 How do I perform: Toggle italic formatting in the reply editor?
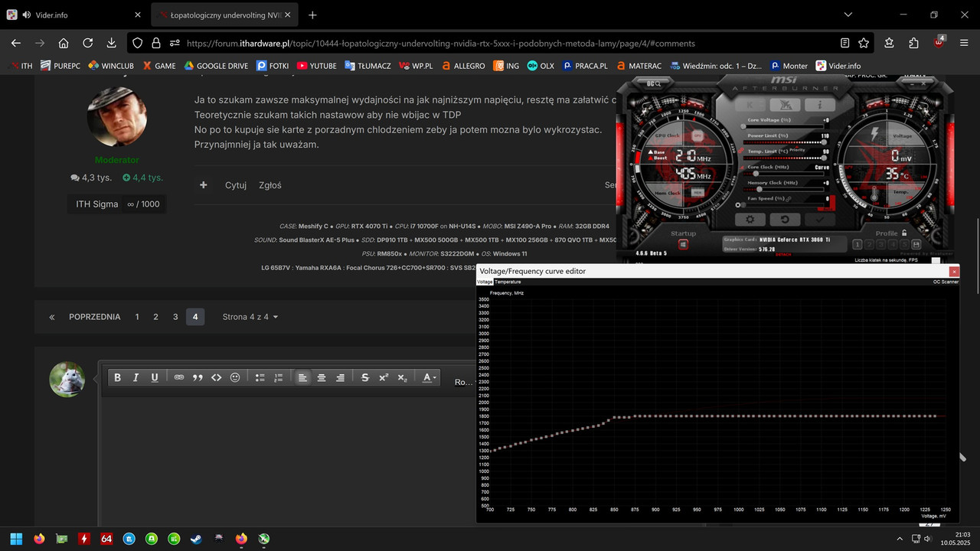click(x=136, y=377)
